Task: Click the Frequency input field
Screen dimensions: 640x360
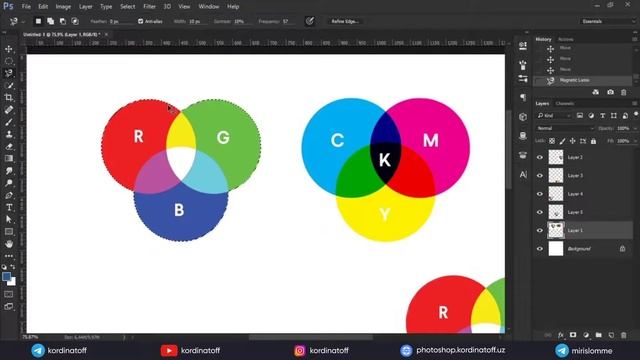Action: (x=289, y=21)
